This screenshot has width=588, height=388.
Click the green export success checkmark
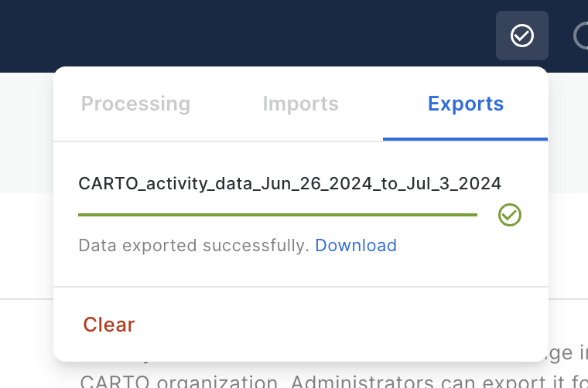pyautogui.click(x=510, y=215)
